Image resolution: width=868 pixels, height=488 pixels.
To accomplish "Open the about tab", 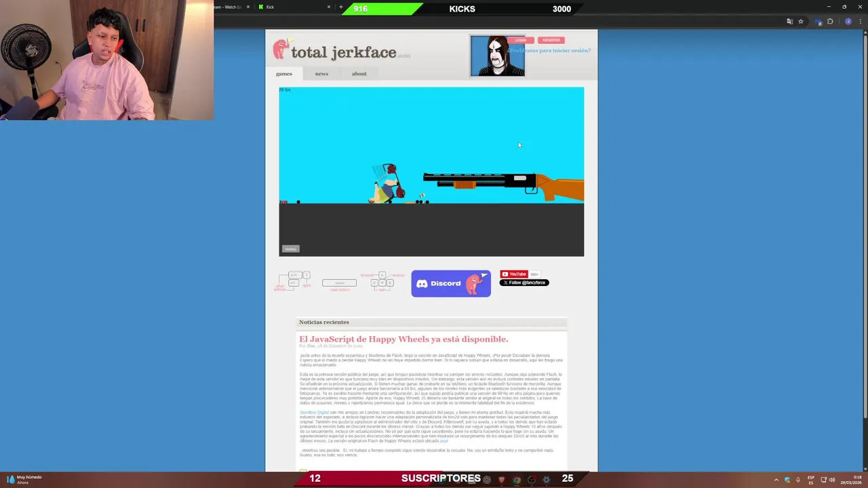I will point(359,74).
